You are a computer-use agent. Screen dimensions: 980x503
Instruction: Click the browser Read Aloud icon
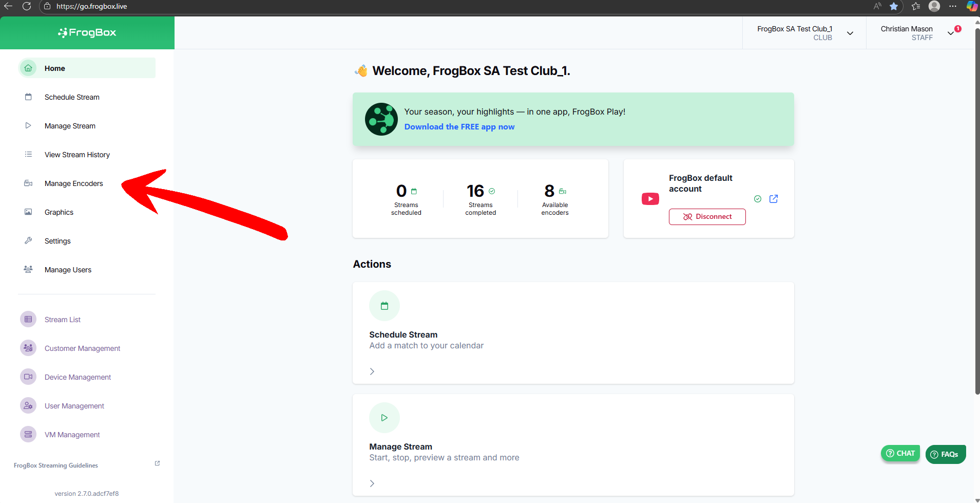(x=877, y=6)
